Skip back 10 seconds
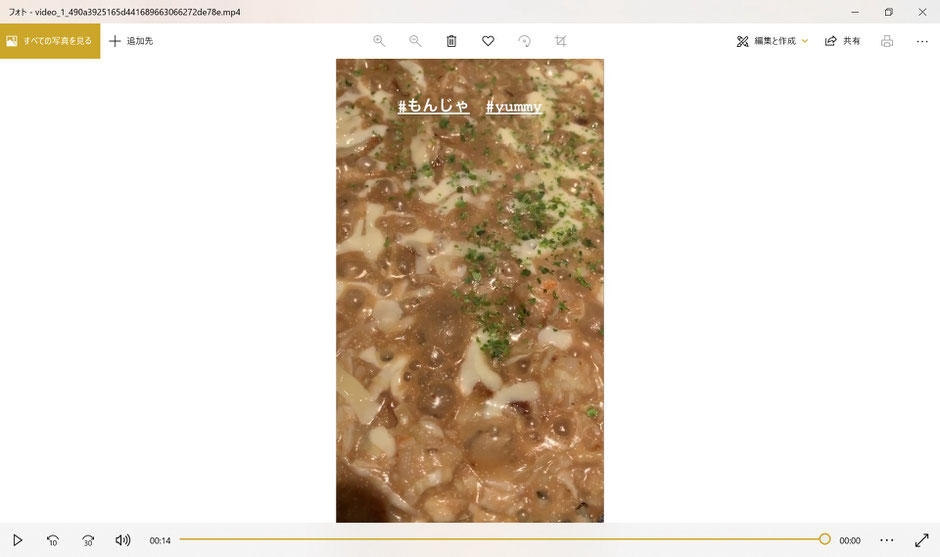Viewport: 940px width, 557px height. pos(53,540)
